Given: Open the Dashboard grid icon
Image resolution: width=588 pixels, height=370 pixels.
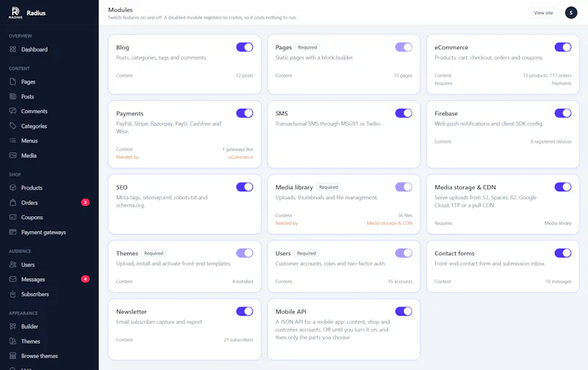Looking at the screenshot, I should pos(12,49).
